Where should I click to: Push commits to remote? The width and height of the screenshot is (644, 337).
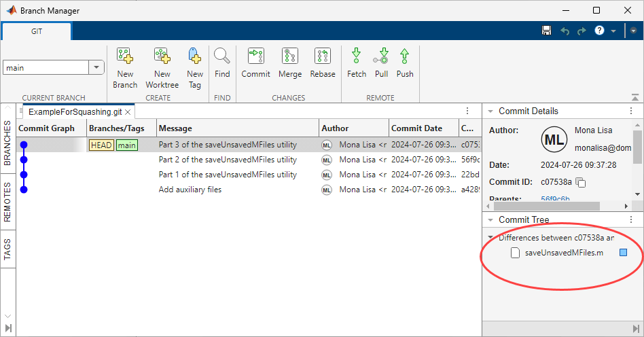tap(405, 57)
